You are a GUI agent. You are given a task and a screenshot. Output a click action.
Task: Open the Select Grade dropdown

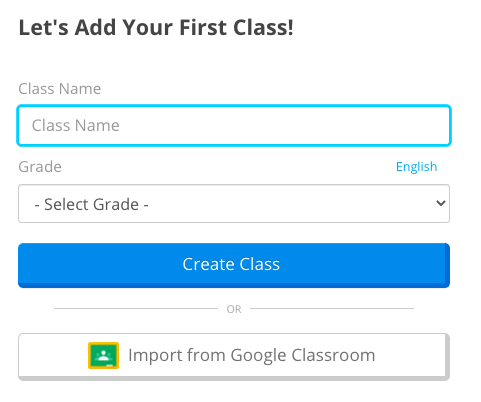[x=234, y=203]
